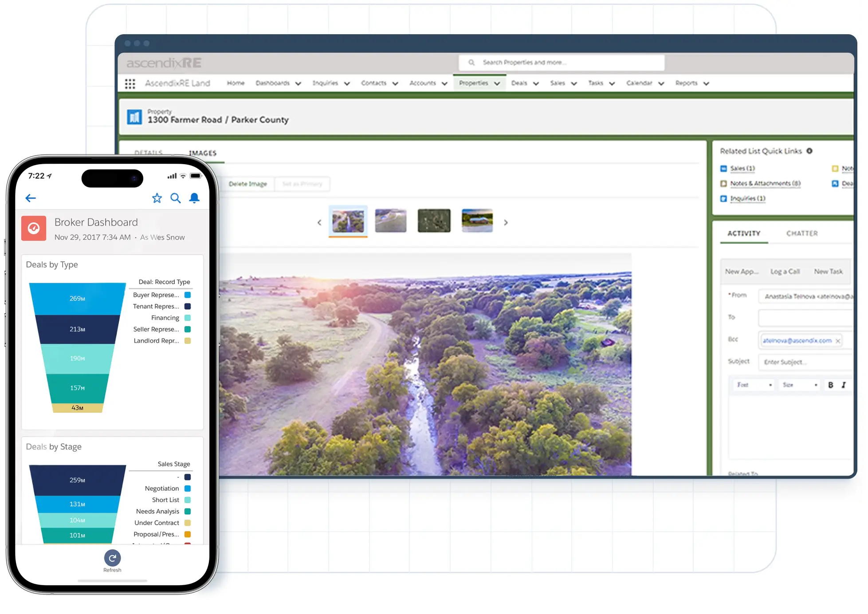Tap the Broker Dashboard red gauge icon
This screenshot has height=614, width=868.
(34, 228)
